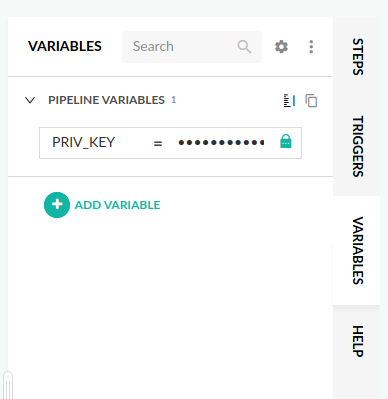
Task: Click the Pipeline Variables section header
Action: (106, 100)
